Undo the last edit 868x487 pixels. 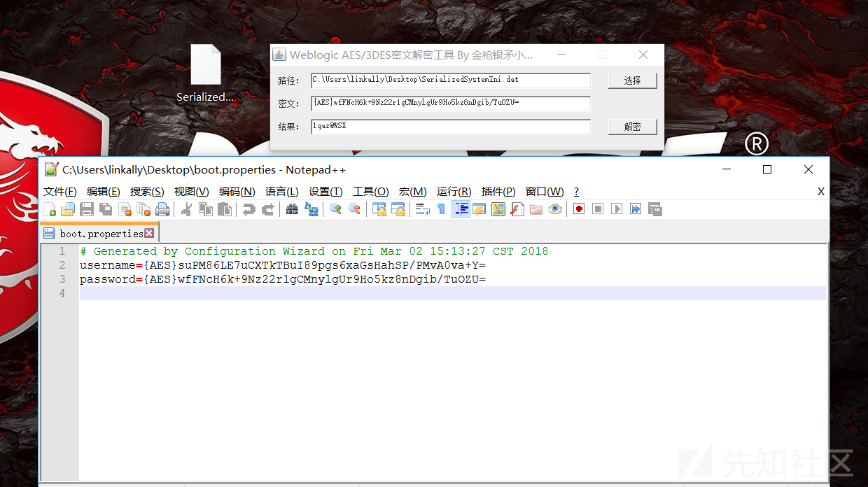pos(249,209)
